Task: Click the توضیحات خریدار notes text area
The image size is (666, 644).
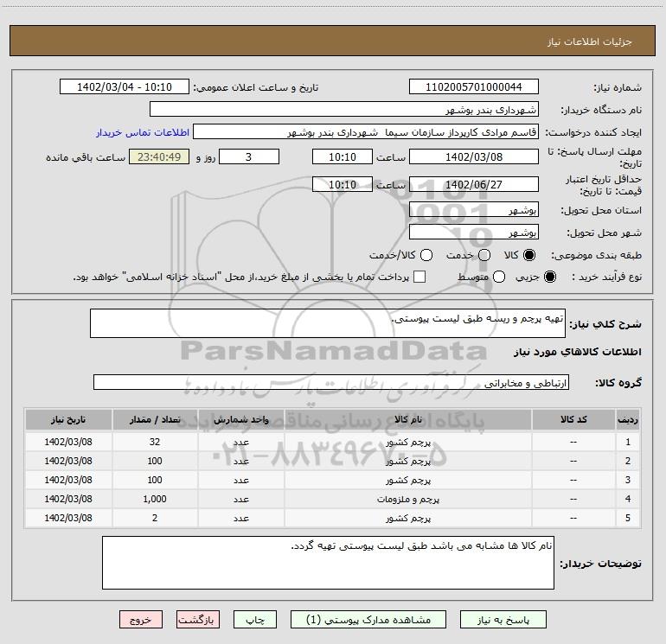Action: (x=327, y=563)
